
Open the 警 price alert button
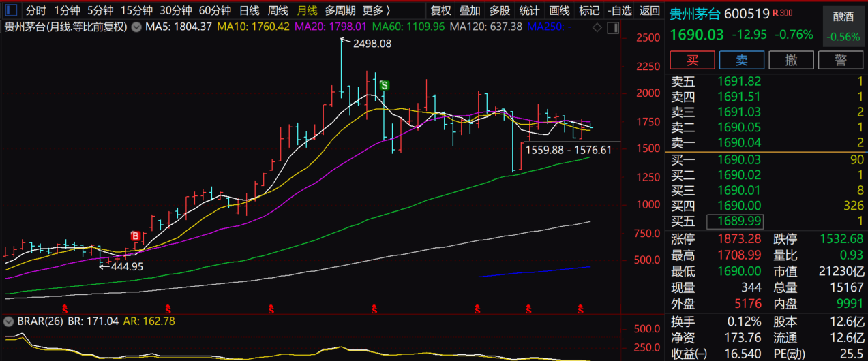coord(840,59)
